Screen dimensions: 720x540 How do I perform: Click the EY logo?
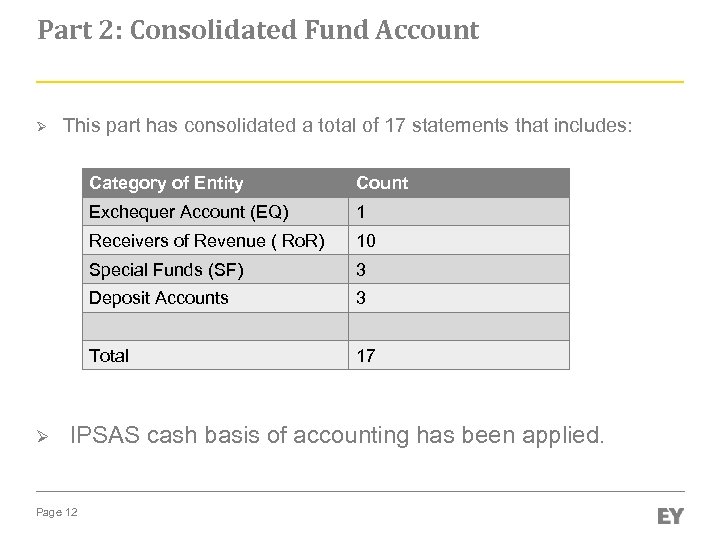(x=668, y=515)
